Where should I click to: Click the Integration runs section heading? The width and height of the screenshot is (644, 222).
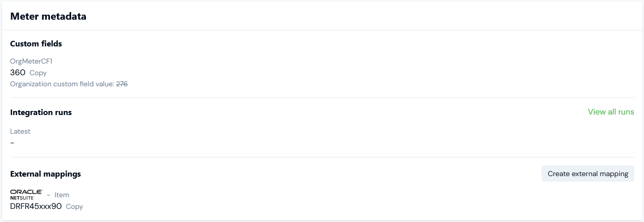tap(41, 113)
